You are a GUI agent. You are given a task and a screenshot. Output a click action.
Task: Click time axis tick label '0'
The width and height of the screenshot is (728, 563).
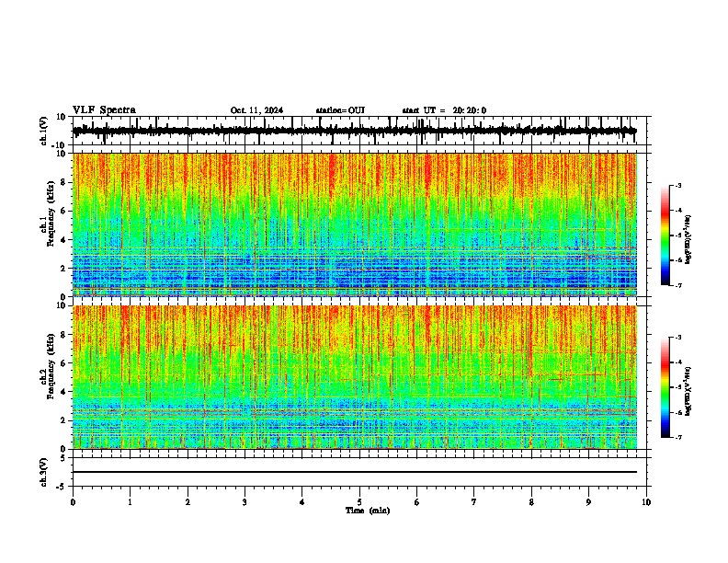[x=73, y=502]
